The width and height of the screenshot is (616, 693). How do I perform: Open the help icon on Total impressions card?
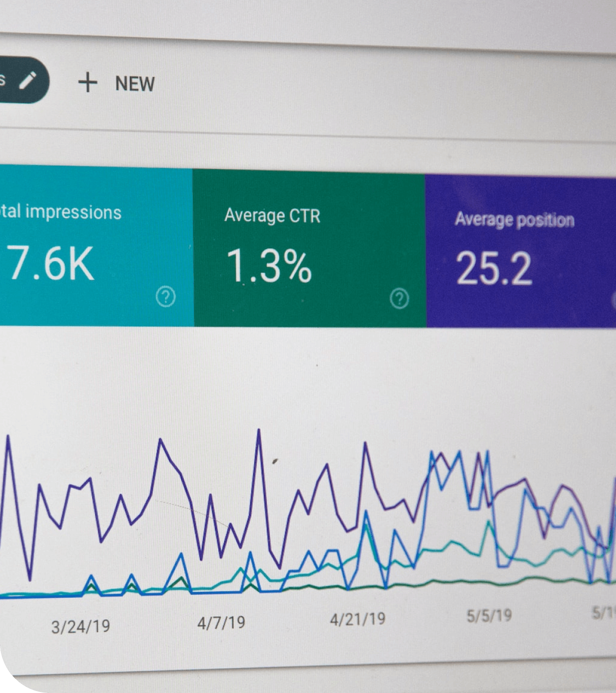click(x=165, y=297)
